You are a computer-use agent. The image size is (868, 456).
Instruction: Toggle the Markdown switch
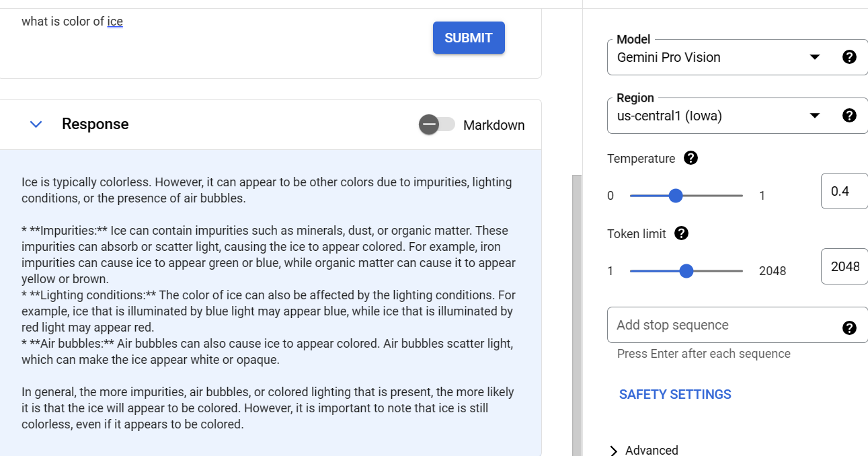[x=436, y=124]
